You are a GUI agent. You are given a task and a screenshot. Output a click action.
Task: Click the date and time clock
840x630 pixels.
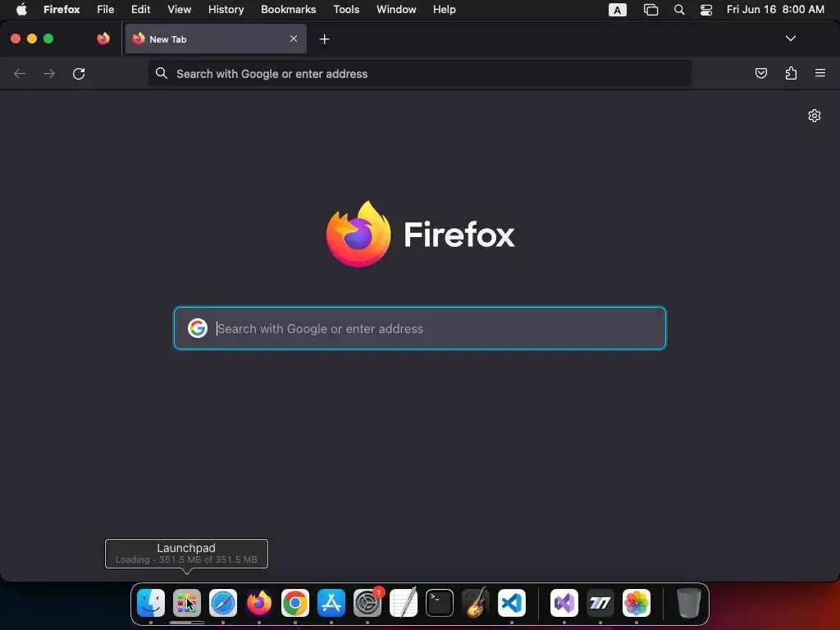click(775, 9)
